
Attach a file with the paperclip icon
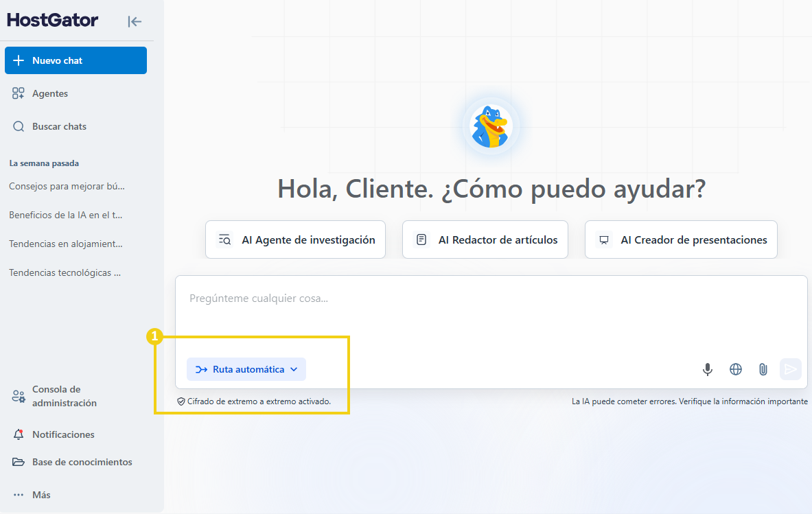[x=763, y=369]
